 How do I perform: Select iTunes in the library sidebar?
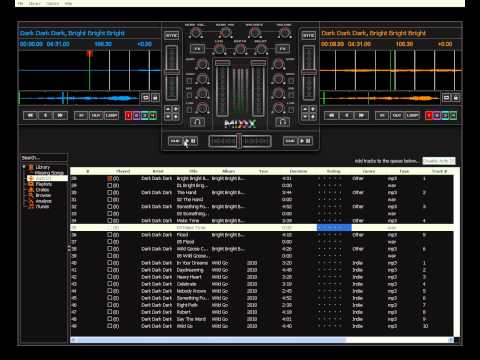coord(42,207)
